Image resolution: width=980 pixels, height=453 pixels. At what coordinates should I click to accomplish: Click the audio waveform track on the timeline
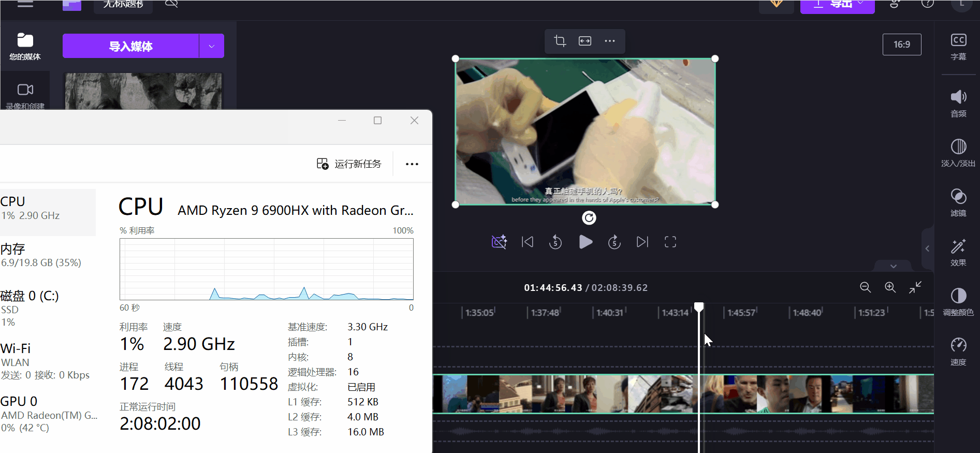683,431
